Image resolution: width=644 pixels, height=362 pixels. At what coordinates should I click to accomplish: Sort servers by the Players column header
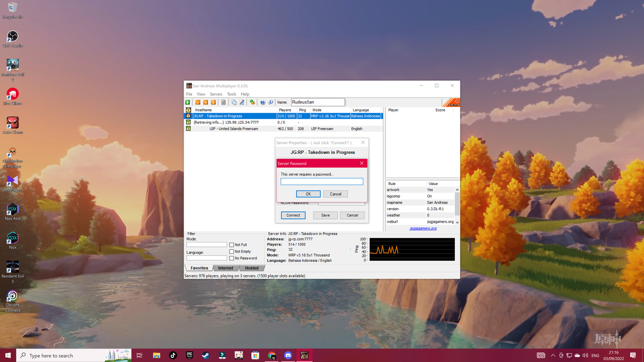coord(287,110)
